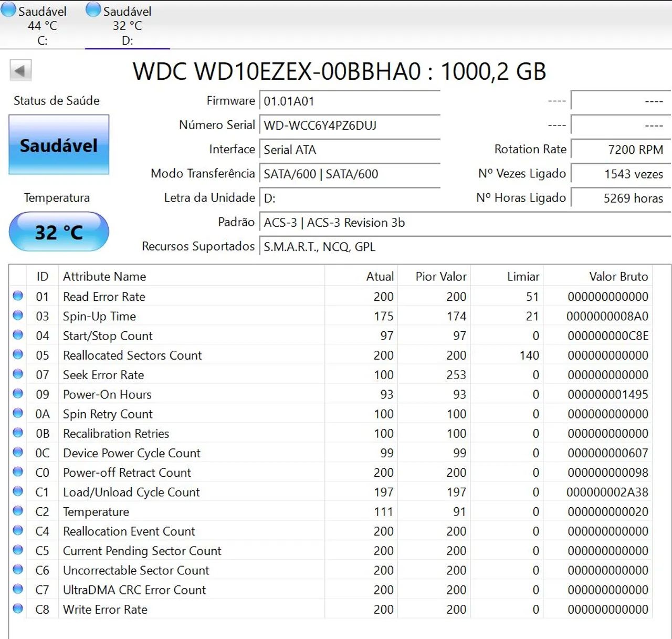The image size is (672, 639).
Task: Select the D: drive tab
Action: click(127, 25)
